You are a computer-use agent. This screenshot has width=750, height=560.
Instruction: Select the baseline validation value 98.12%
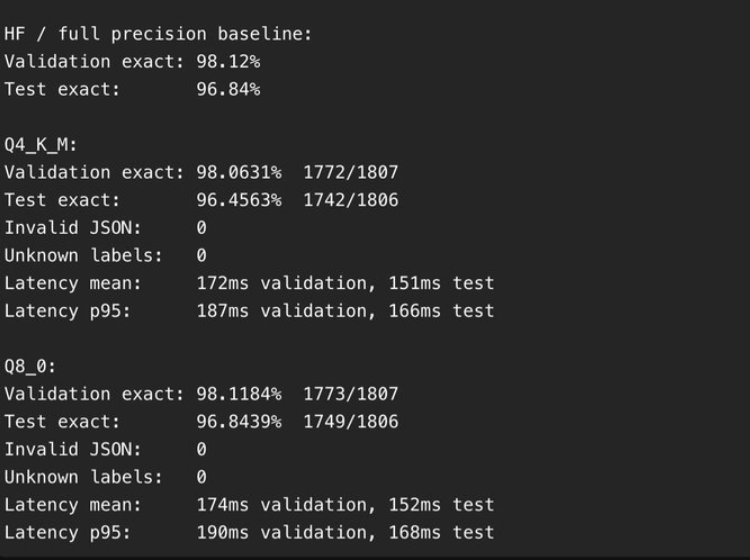pyautogui.click(x=228, y=62)
